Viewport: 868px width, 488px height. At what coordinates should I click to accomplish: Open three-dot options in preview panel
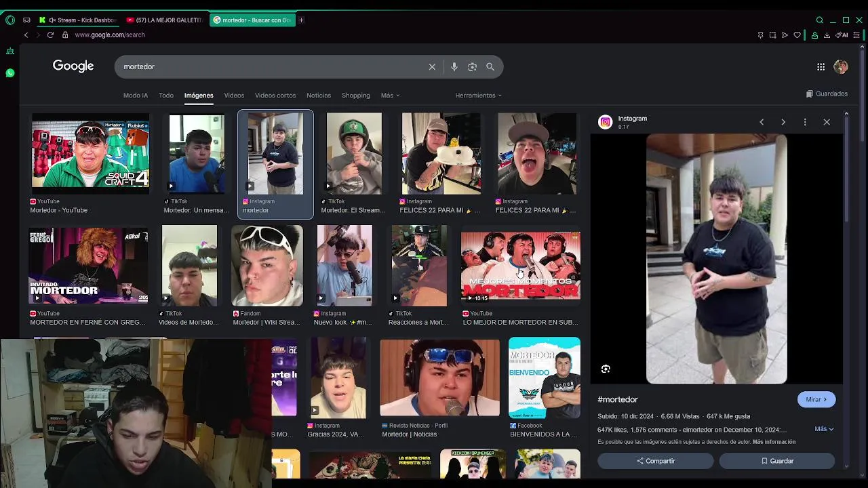click(x=805, y=122)
